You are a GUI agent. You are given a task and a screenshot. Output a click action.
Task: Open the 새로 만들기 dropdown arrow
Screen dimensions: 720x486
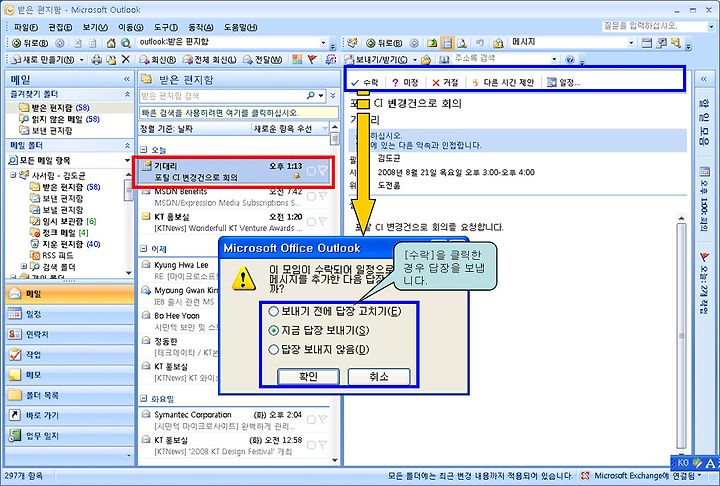[x=82, y=60]
